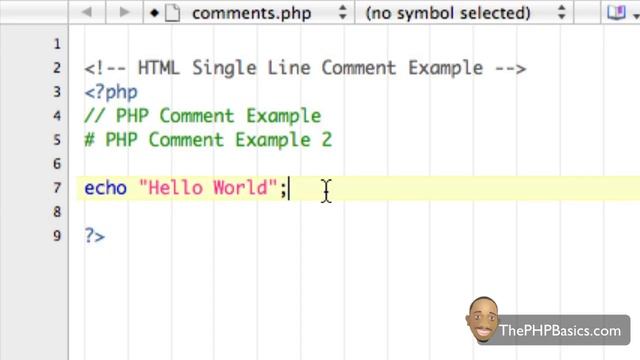Place cursor in HTML Single Line Comment text

(x=305, y=68)
